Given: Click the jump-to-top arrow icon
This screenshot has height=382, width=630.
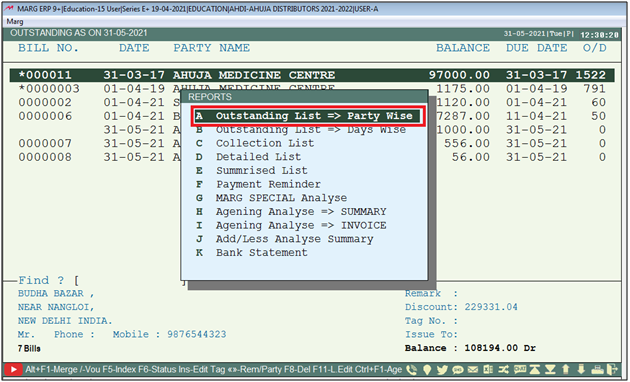Looking at the screenshot, I should (535, 370).
